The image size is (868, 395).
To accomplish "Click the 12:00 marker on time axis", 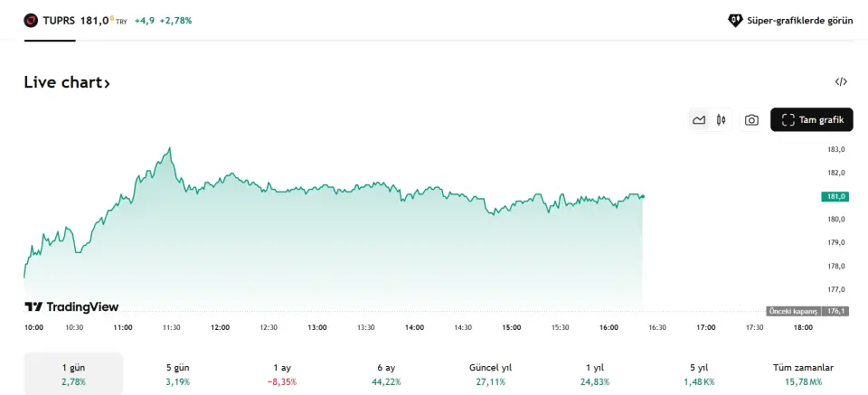I will coord(220,327).
